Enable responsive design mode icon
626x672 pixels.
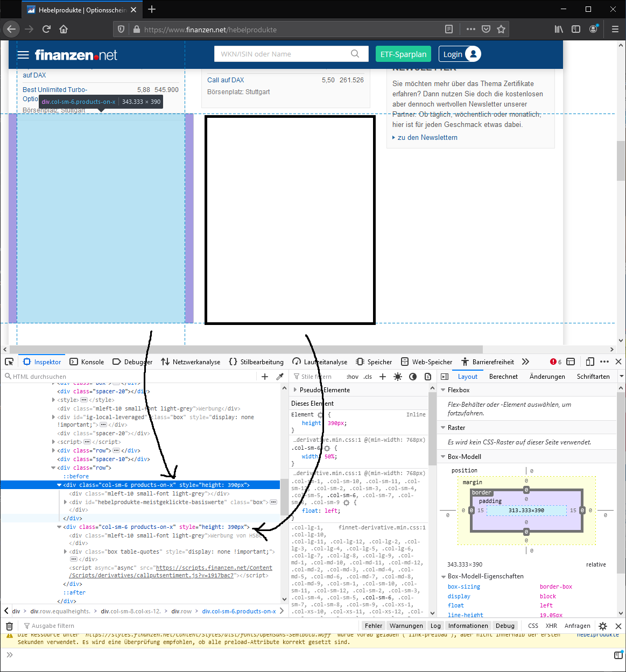click(x=590, y=362)
